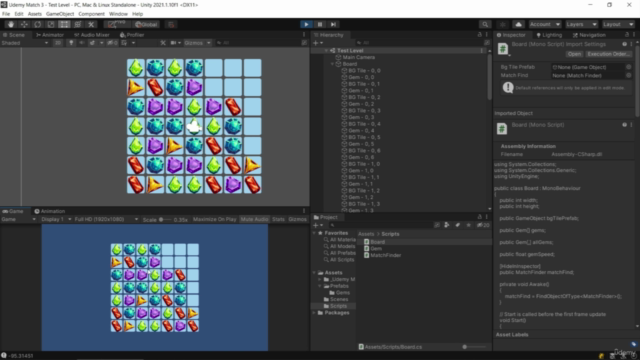
Task: Open the Layers dropdown
Action: coord(581,24)
